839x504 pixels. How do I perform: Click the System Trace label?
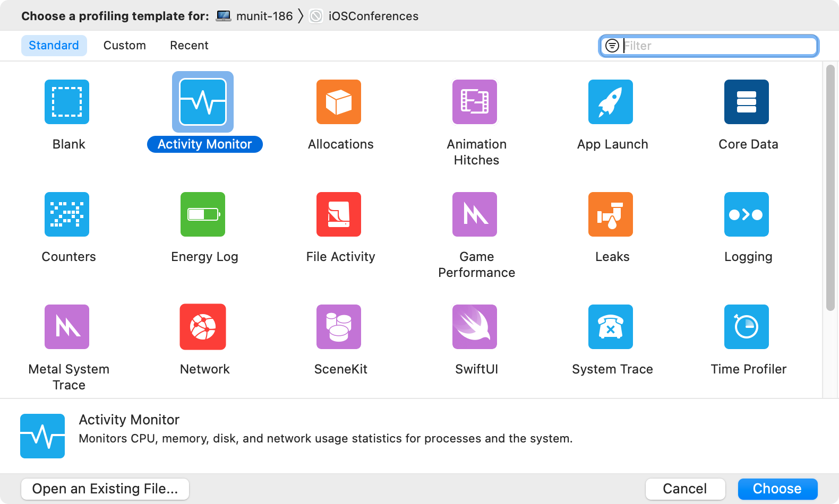tap(613, 369)
